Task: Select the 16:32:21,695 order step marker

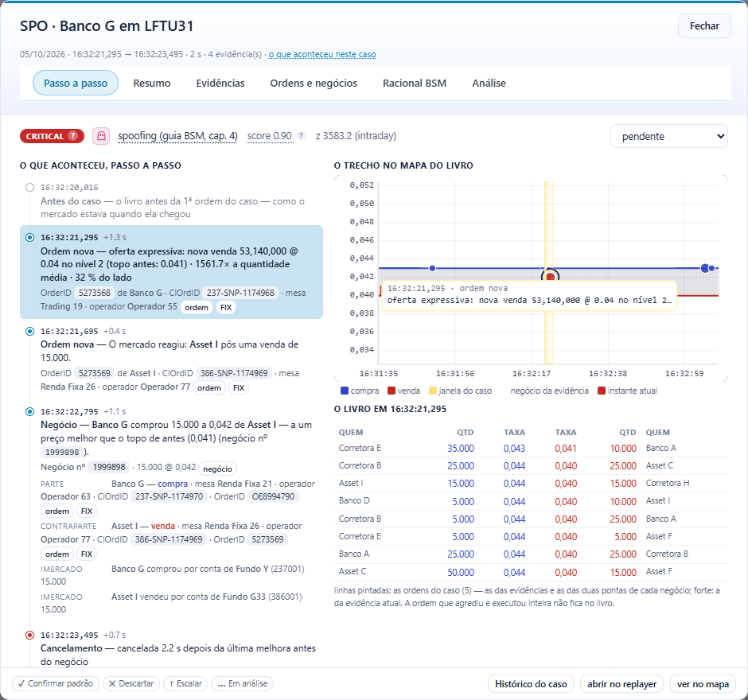Action: point(29,331)
